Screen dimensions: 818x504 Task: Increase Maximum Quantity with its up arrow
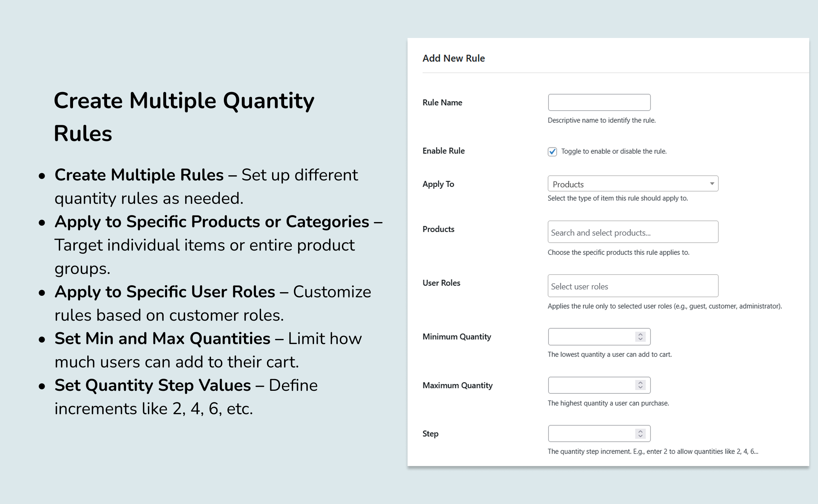pos(640,383)
